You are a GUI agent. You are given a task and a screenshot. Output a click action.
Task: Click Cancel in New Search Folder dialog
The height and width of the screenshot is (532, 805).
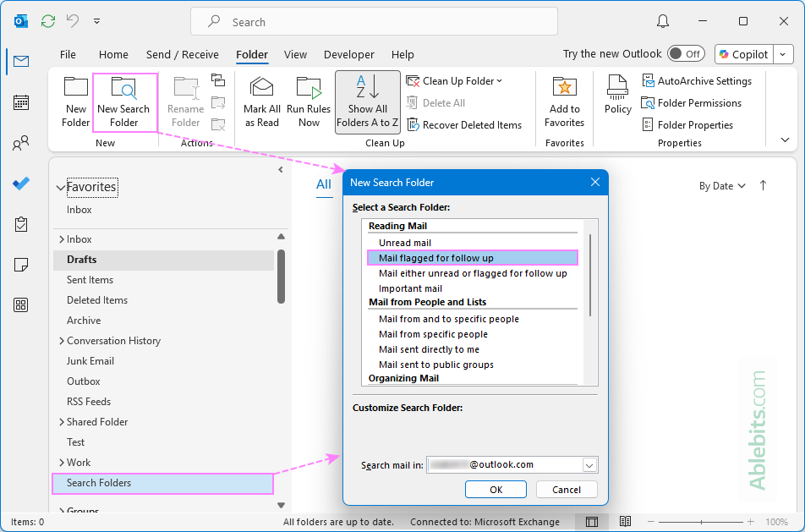[567, 490]
